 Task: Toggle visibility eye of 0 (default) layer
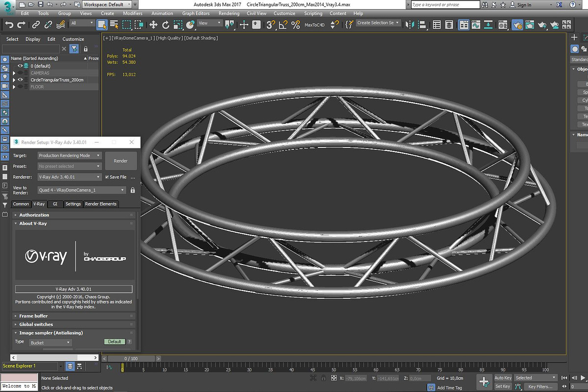click(20, 66)
